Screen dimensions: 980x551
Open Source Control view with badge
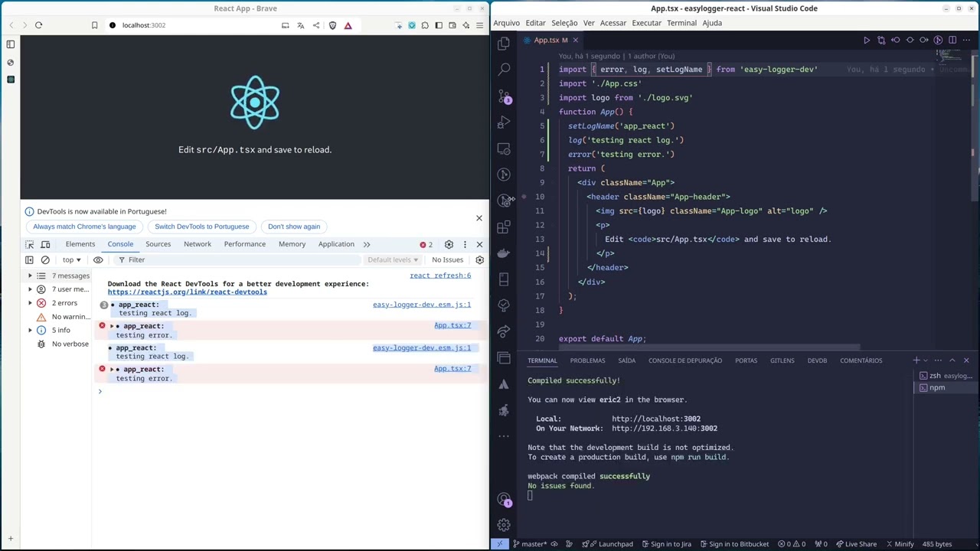pos(504,96)
